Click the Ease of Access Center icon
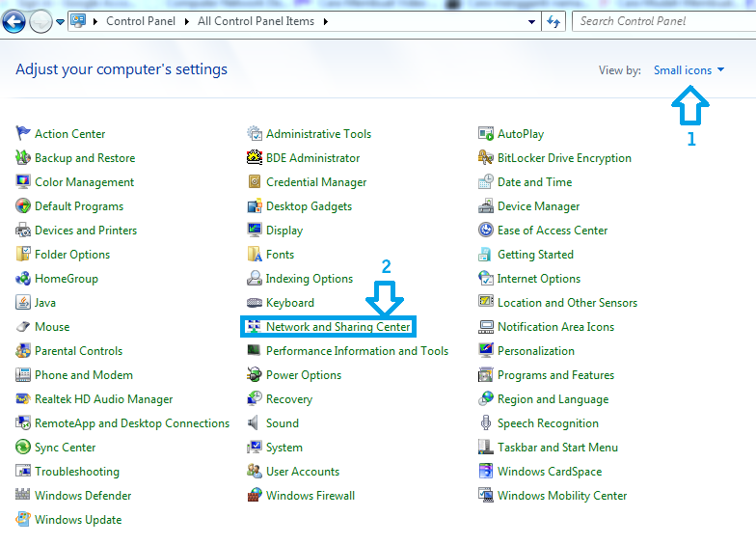The image size is (756, 544). 486,230
